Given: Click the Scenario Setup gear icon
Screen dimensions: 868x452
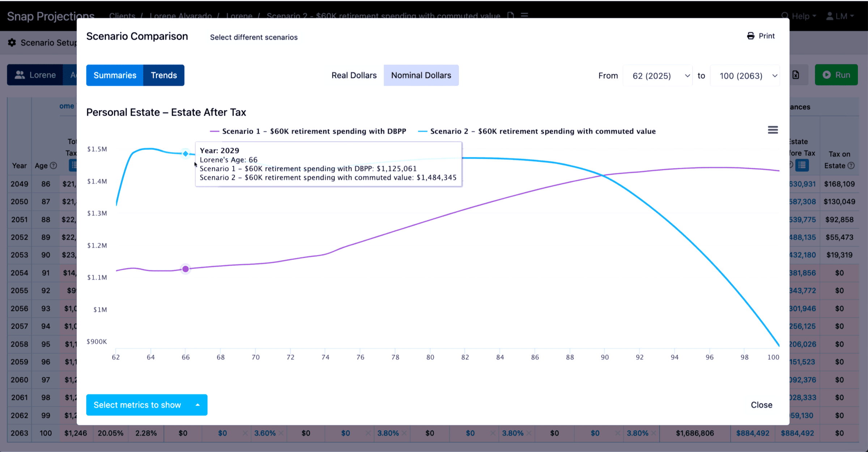Looking at the screenshot, I should pyautogui.click(x=12, y=43).
